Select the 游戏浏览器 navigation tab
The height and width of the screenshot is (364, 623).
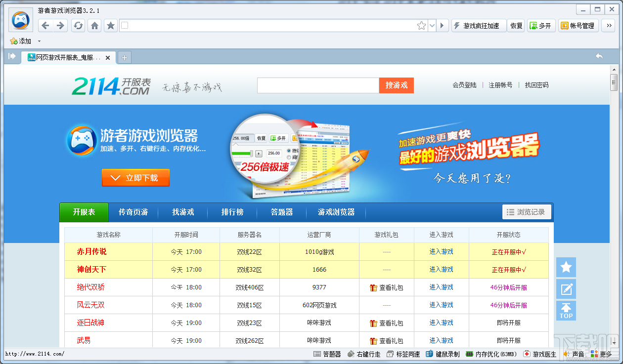click(336, 212)
